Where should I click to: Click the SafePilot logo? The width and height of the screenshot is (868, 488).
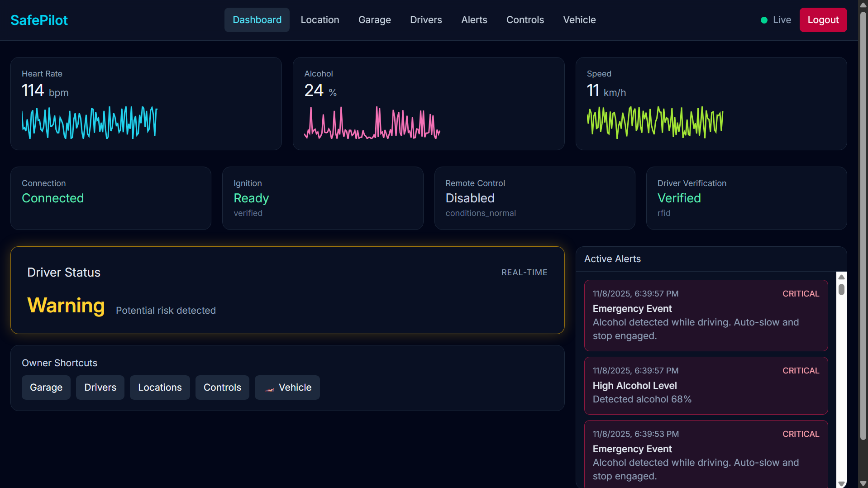coord(39,20)
